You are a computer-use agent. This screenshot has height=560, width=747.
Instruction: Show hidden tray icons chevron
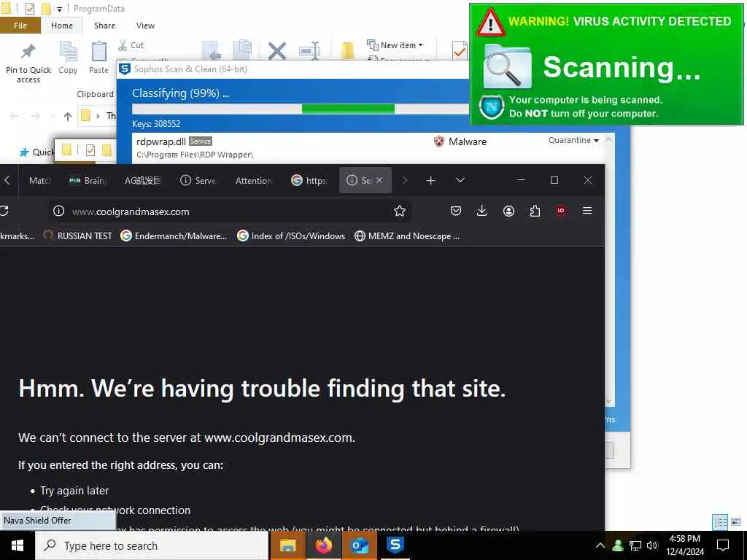click(x=600, y=545)
